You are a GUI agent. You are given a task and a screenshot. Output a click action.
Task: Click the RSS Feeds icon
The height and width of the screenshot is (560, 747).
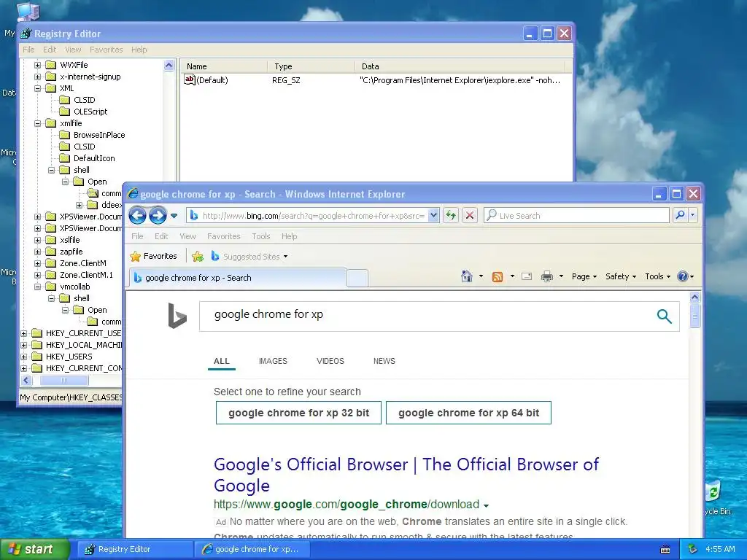(x=498, y=276)
